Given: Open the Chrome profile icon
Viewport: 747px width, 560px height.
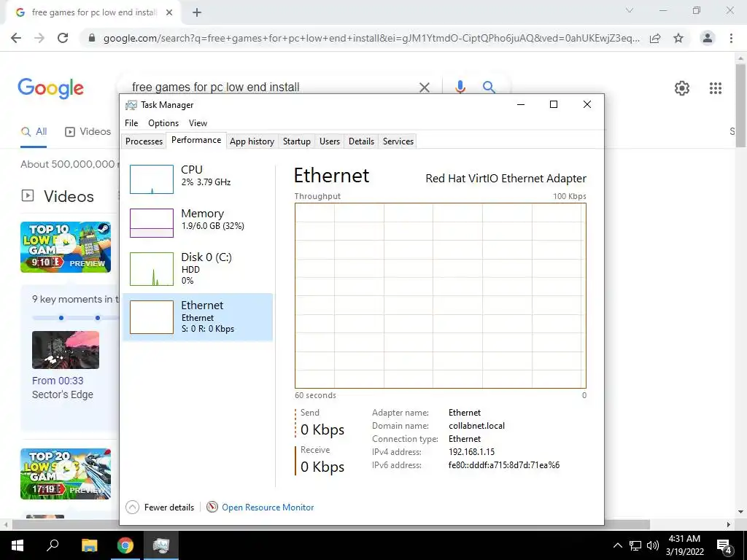Looking at the screenshot, I should point(708,38).
